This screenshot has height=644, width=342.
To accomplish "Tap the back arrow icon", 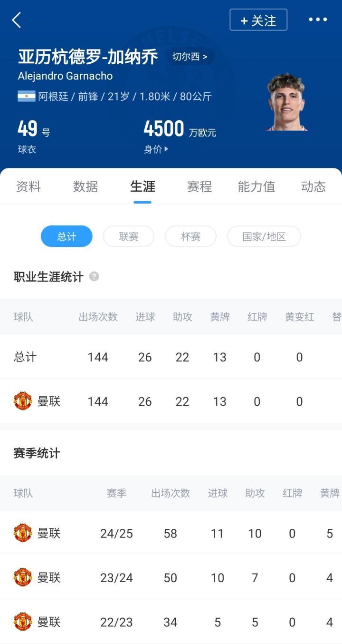I will click(x=17, y=20).
